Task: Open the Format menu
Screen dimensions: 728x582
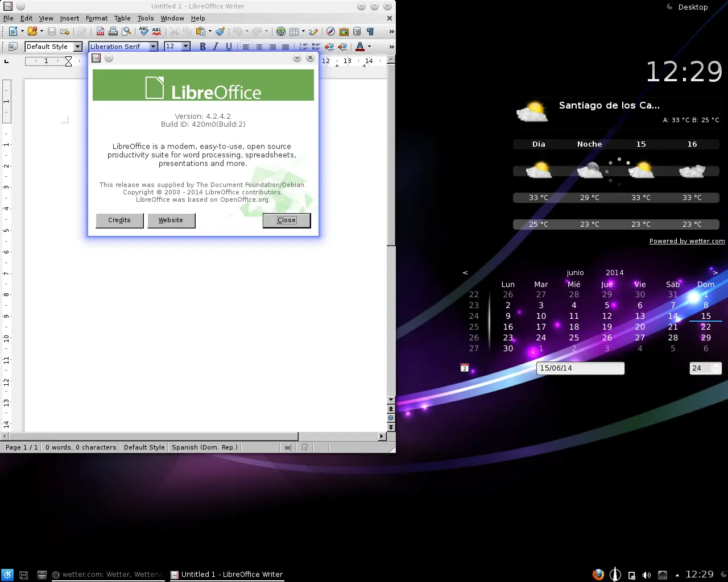Action: tap(97, 18)
